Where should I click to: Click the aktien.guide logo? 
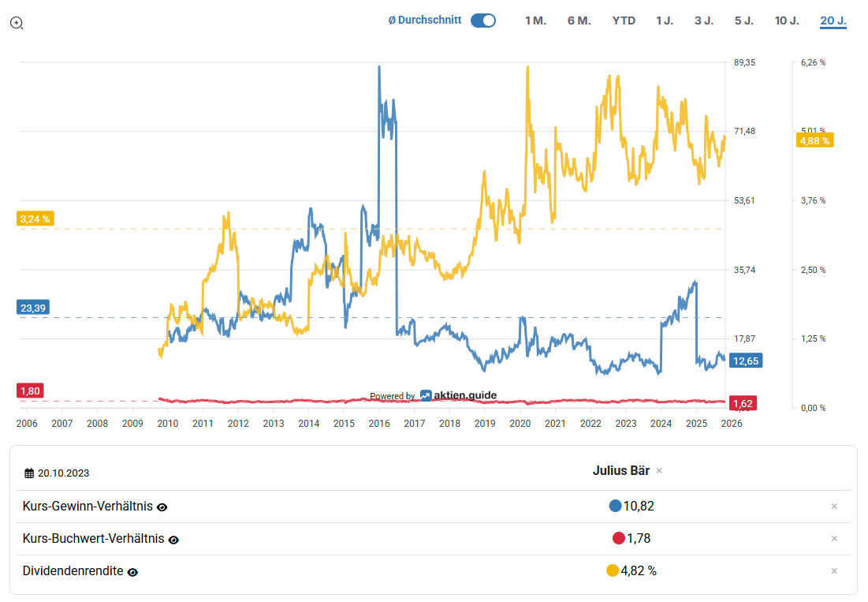458,395
